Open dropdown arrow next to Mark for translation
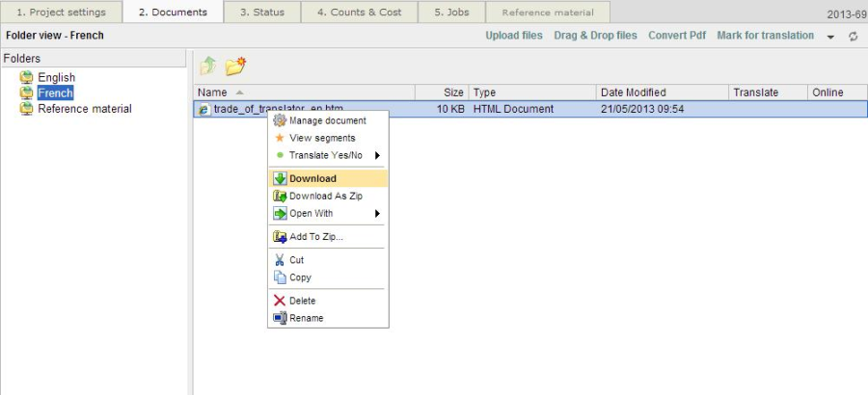The width and height of the screenshot is (868, 395). click(831, 37)
